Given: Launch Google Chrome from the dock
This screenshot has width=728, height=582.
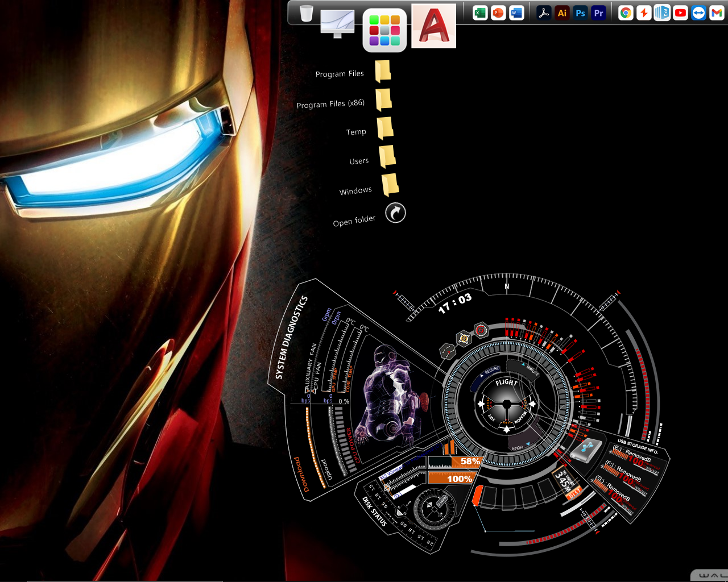Looking at the screenshot, I should [626, 13].
